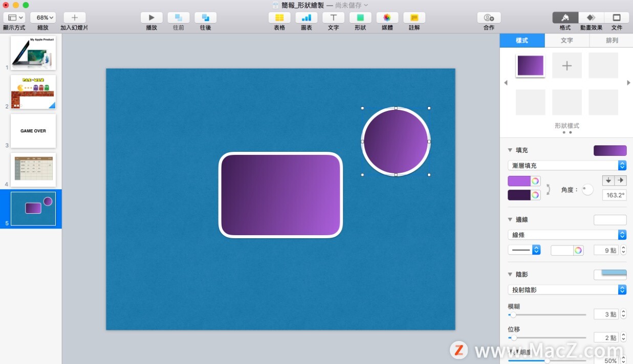Screen dimensions: 633x364
Task: Insert a table with the 表格 icon
Action: point(279,17)
